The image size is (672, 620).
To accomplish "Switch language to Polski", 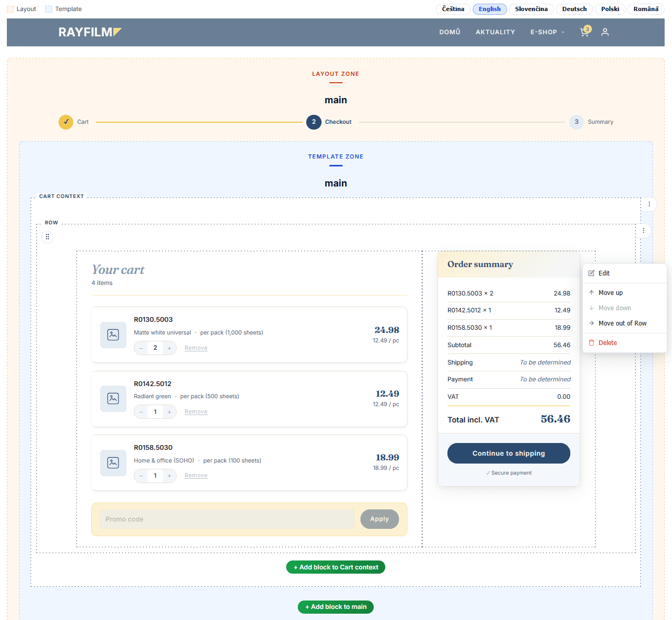I will pos(610,9).
